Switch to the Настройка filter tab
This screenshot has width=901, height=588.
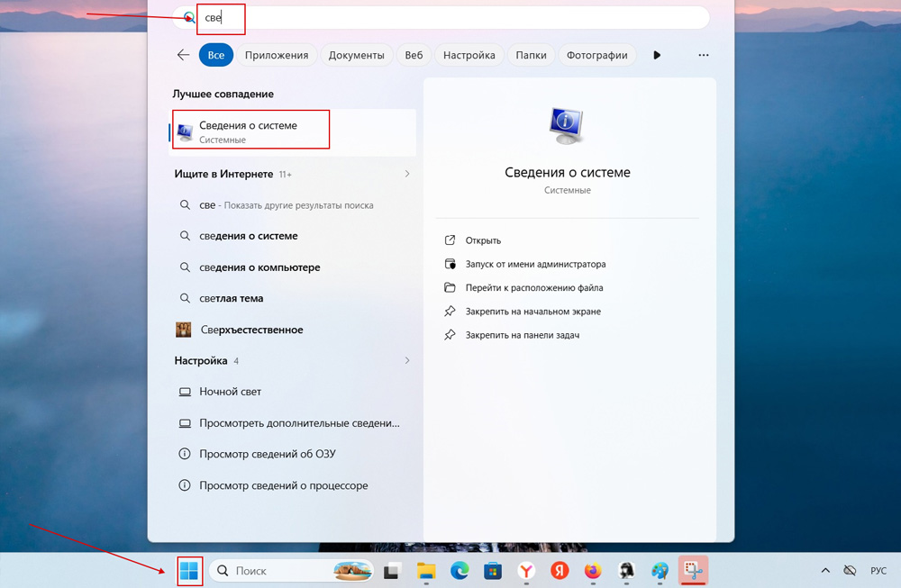coord(469,55)
